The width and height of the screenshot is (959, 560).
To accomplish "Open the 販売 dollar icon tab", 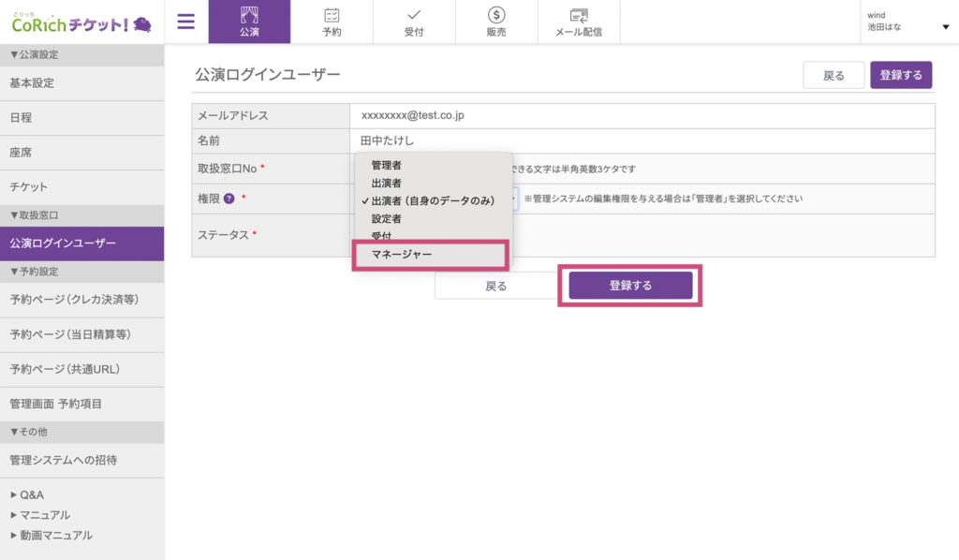I will (x=496, y=22).
